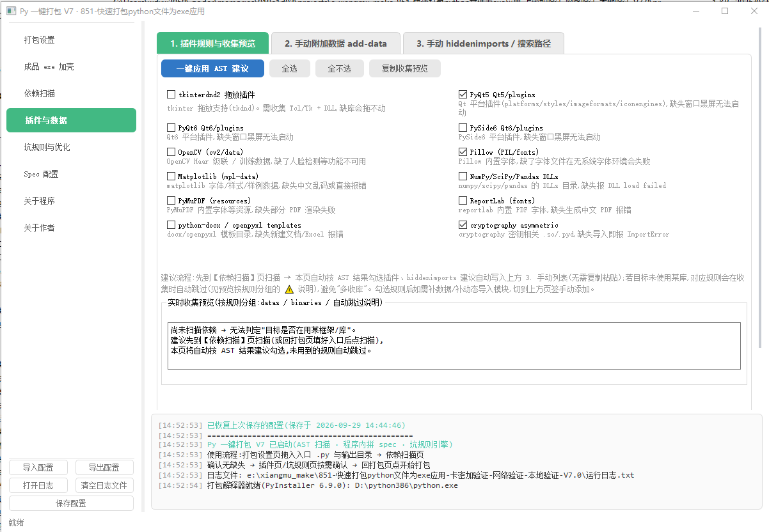This screenshot has height=532, width=769.
Task: Open the Spec 配置 page
Action: point(71,174)
